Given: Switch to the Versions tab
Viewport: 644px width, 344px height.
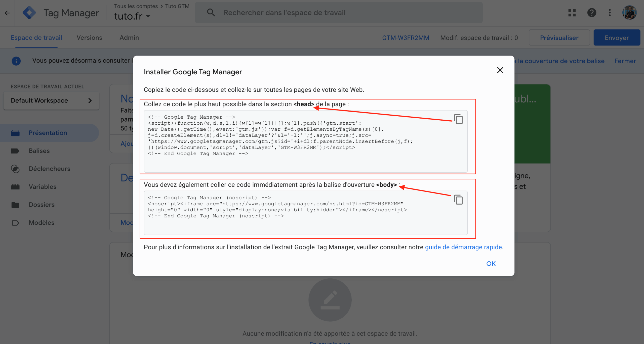Looking at the screenshot, I should pos(89,38).
